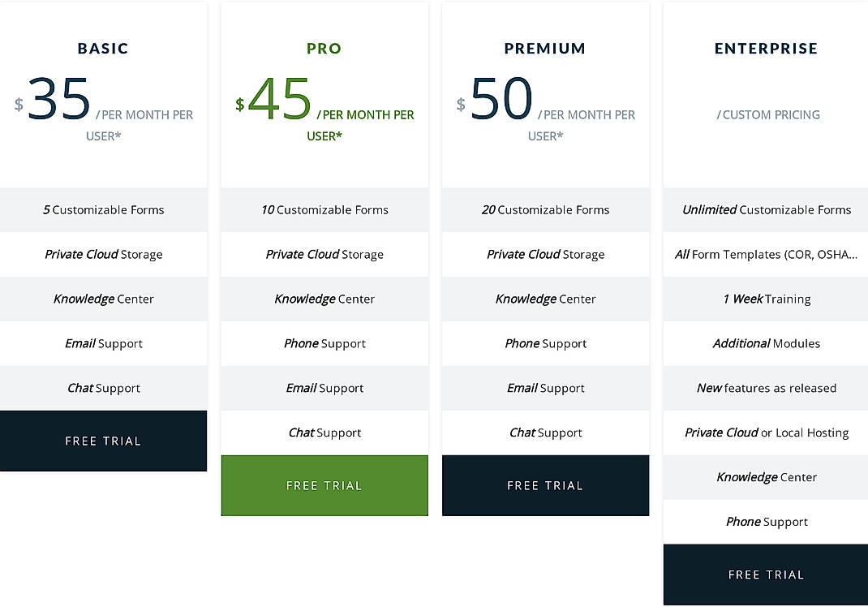Click New features as released under Enterprise
The width and height of the screenshot is (868, 607).
765,388
